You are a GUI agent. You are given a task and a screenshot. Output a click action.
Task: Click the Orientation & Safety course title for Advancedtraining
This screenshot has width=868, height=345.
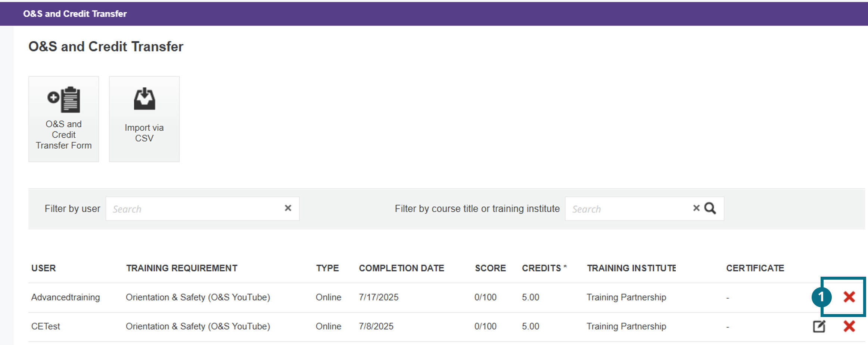198,297
